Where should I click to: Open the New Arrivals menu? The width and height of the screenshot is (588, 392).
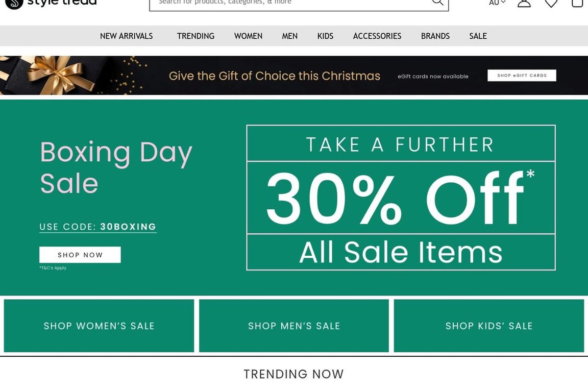click(126, 36)
